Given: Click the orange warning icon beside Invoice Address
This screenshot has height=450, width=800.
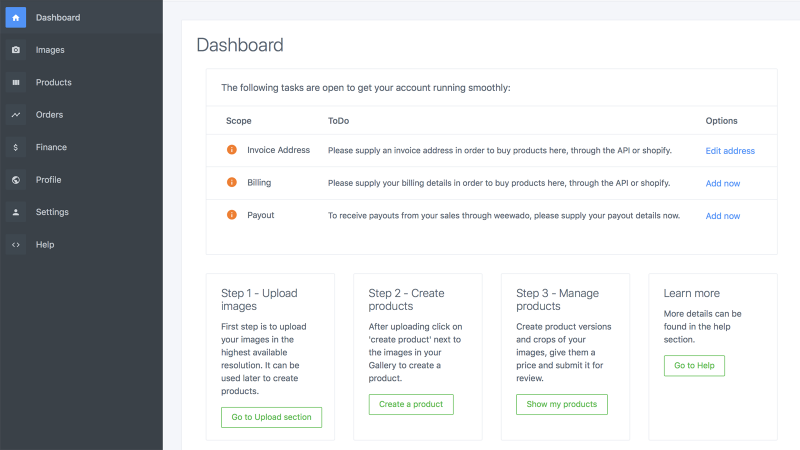Looking at the screenshot, I should (x=232, y=149).
